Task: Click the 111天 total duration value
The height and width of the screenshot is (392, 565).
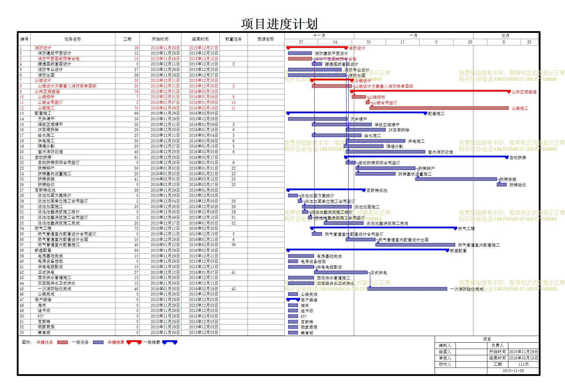Action: [x=523, y=364]
